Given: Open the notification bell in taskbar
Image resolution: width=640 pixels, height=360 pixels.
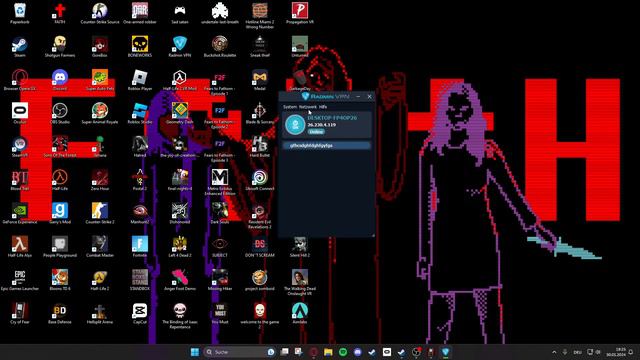Looking at the screenshot, I should point(631,352).
